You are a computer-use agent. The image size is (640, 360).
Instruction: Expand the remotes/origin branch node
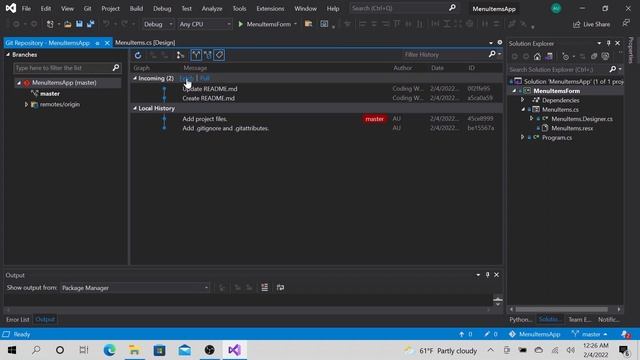(26, 104)
